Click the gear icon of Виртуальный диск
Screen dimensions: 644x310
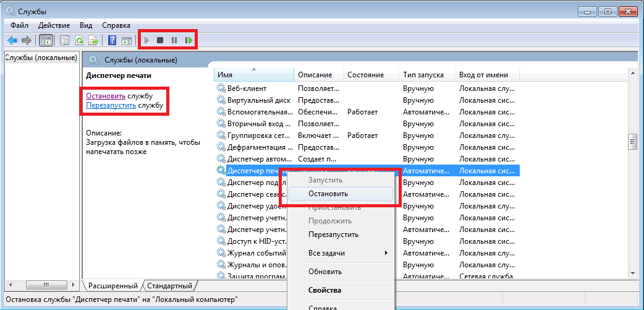(x=221, y=100)
